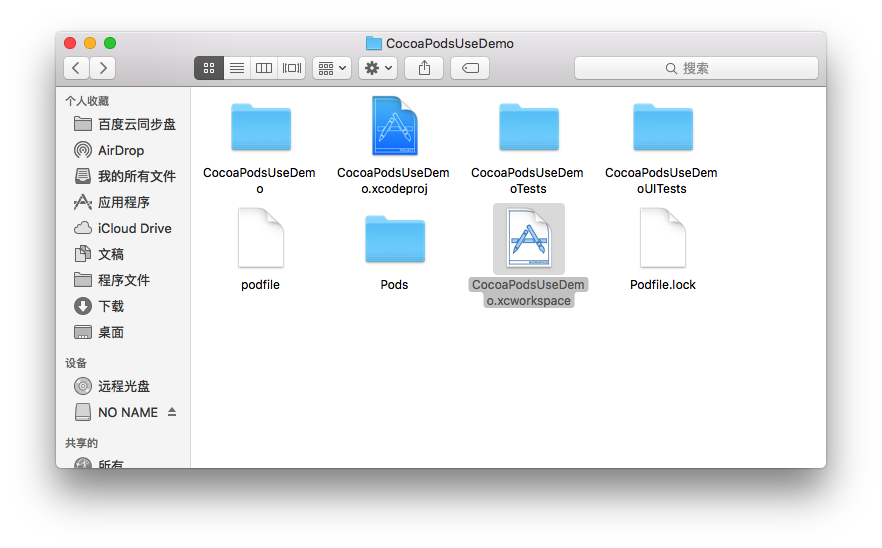This screenshot has height=548, width=882.
Task: Open 桌面 in the sidebar
Action: (x=124, y=332)
